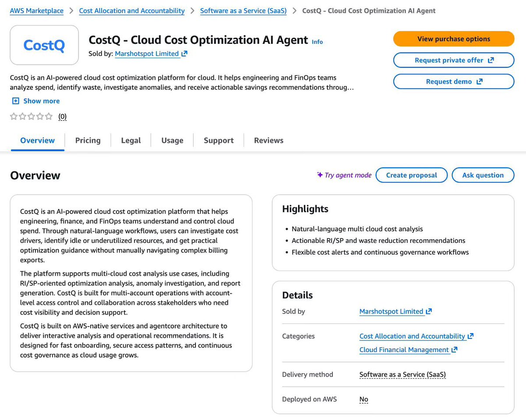
Task: Open the Usage tab
Action: (x=172, y=140)
